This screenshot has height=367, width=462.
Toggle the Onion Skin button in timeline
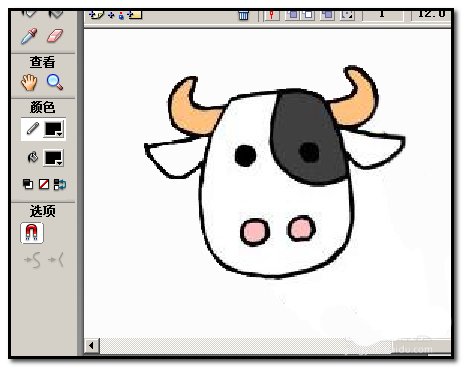point(293,14)
